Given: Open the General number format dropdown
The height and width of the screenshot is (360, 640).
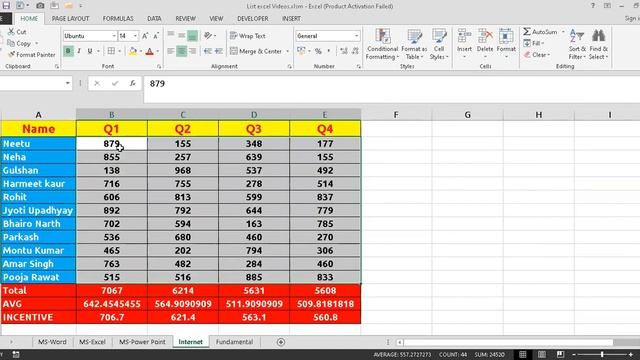Looking at the screenshot, I should point(357,36).
